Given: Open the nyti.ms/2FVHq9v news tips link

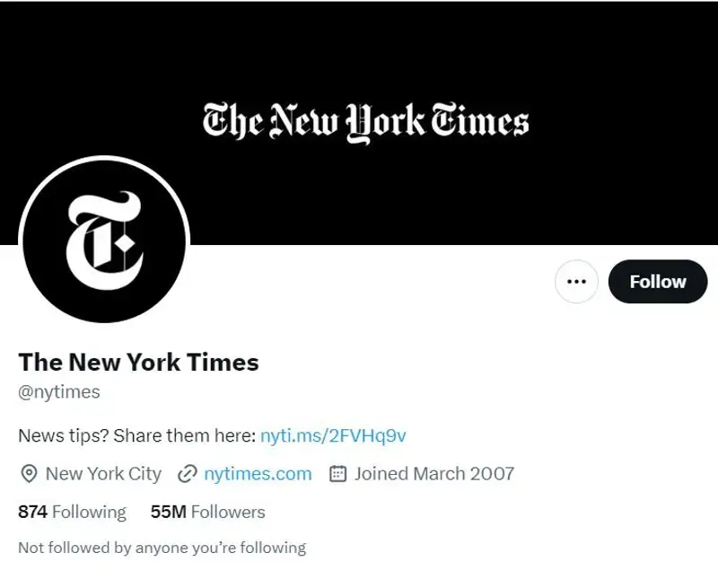Looking at the screenshot, I should click(333, 436).
